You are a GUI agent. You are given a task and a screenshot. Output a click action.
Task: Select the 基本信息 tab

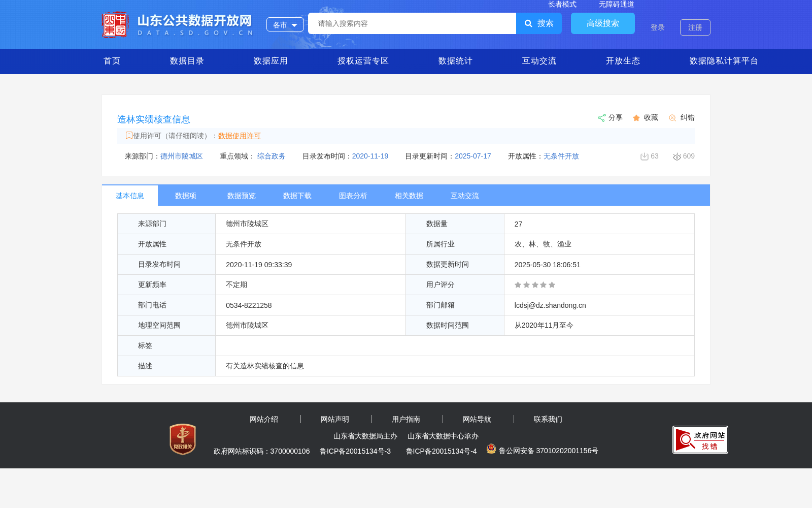pos(130,196)
